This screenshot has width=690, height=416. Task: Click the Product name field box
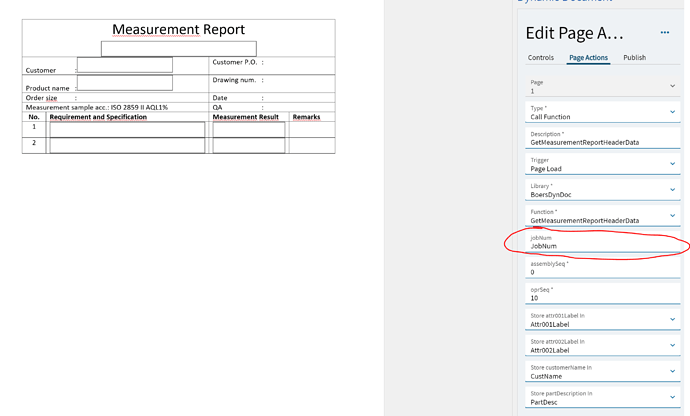pos(125,83)
